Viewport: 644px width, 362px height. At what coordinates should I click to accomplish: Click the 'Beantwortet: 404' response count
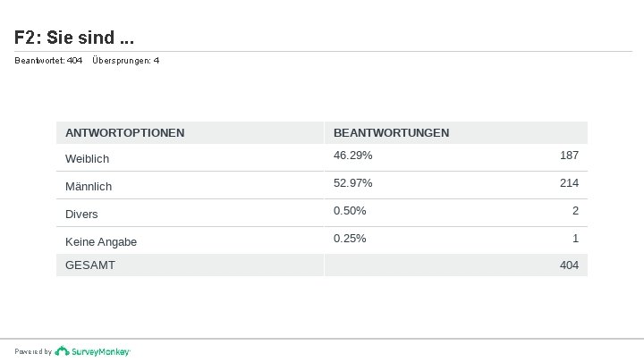48,61
